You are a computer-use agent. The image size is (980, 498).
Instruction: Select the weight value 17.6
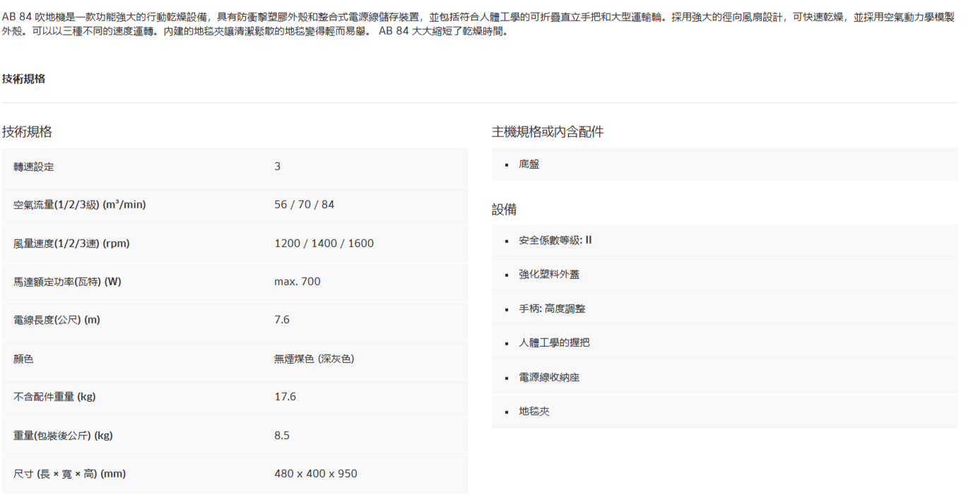pos(285,397)
